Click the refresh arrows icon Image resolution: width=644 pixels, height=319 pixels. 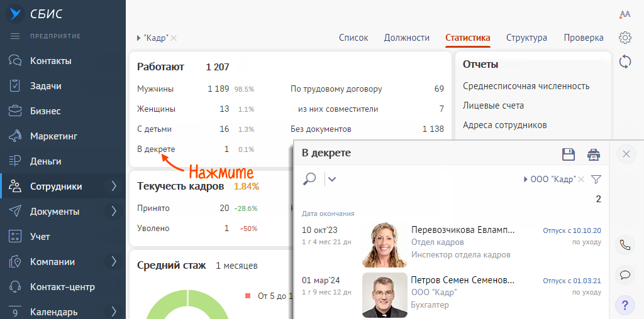625,62
